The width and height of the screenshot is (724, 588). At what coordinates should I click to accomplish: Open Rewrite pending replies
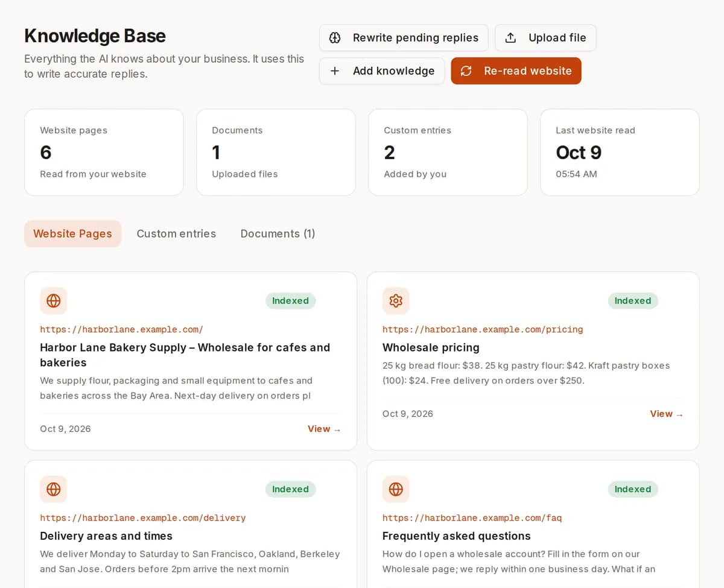pos(404,38)
